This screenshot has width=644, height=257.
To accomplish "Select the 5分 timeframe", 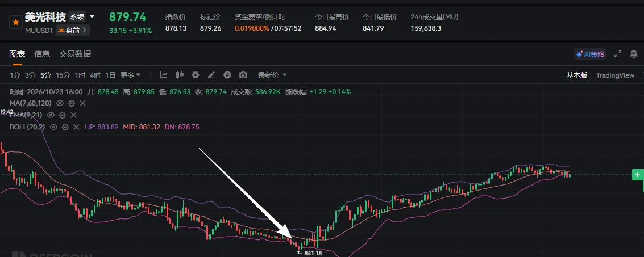I will pos(45,75).
